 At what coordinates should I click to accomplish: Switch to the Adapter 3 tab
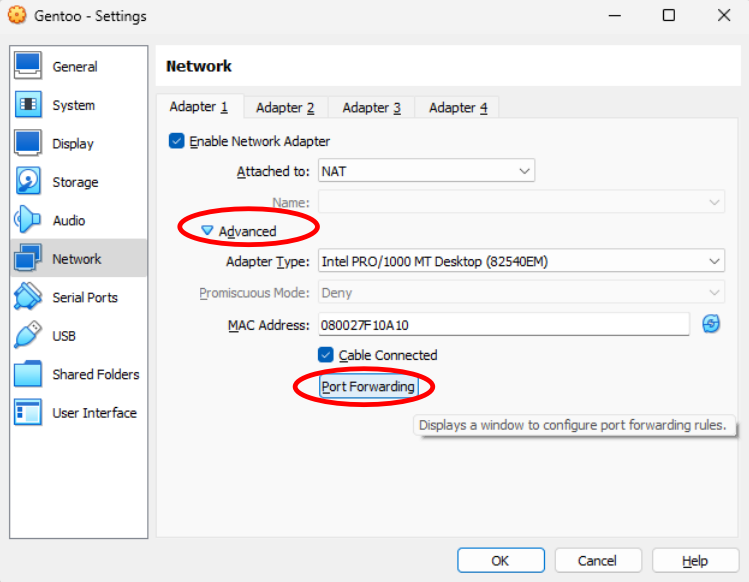pos(372,108)
